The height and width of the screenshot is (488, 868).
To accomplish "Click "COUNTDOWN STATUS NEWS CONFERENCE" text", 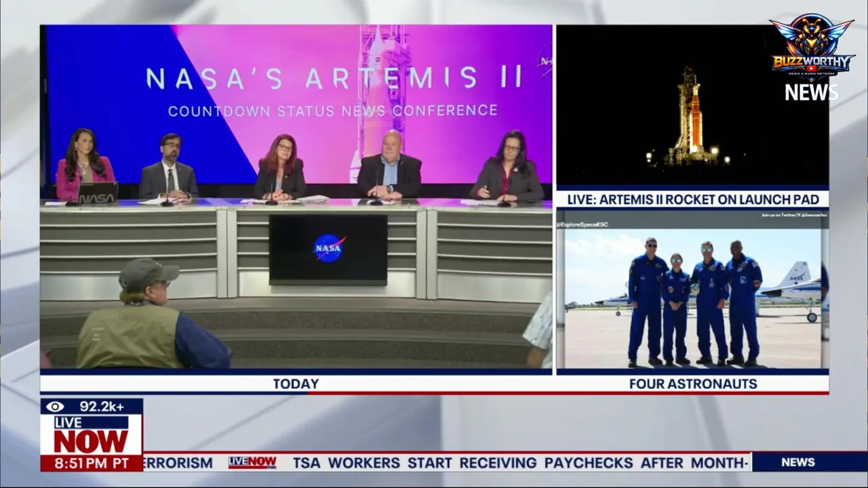I will [333, 110].
